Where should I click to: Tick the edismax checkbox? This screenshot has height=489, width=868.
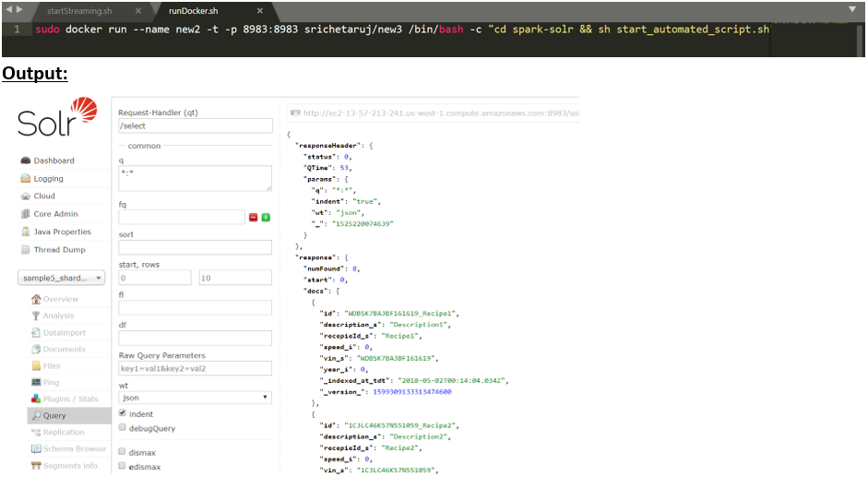pos(123,466)
